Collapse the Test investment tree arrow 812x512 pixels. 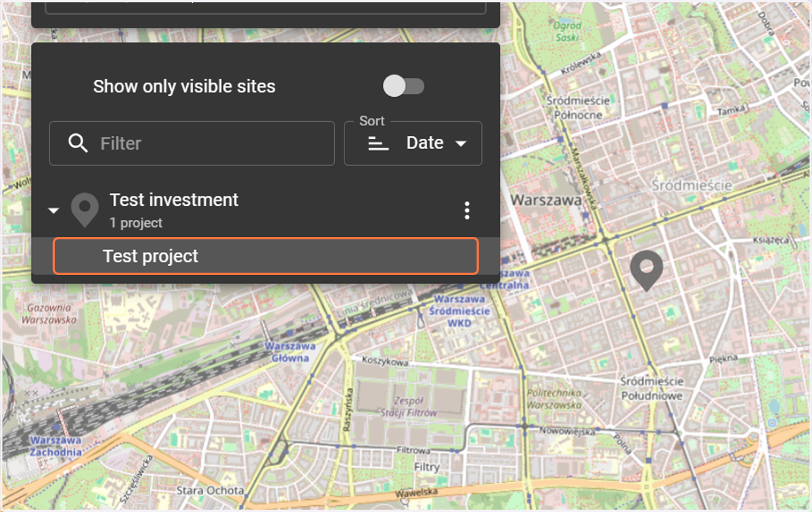[x=53, y=211]
